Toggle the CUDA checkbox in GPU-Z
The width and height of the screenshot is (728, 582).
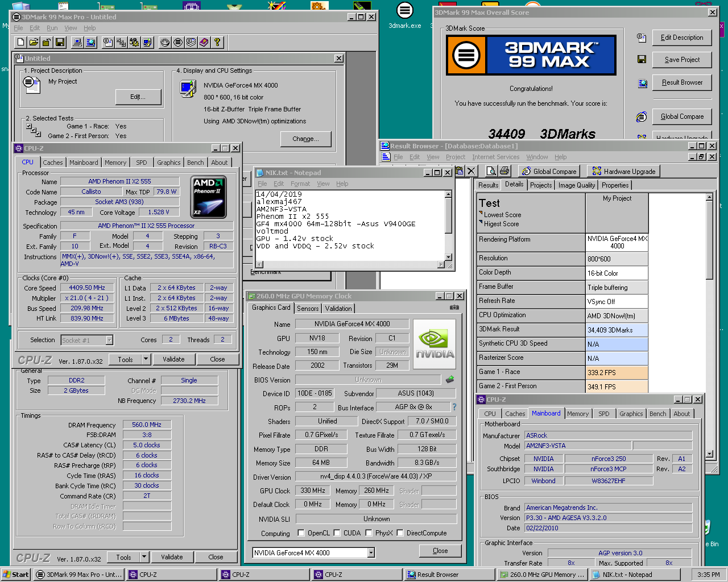(337, 533)
